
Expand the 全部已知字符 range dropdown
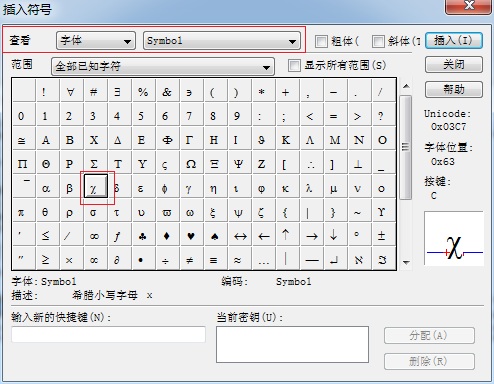[163, 66]
